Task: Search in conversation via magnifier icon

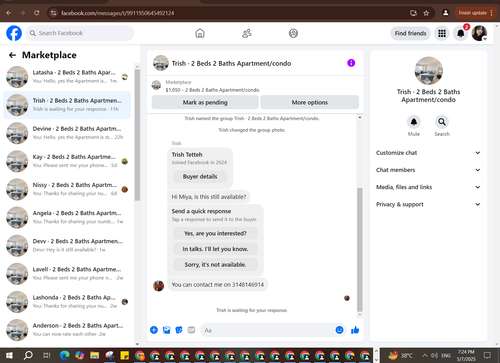Action: point(442,122)
